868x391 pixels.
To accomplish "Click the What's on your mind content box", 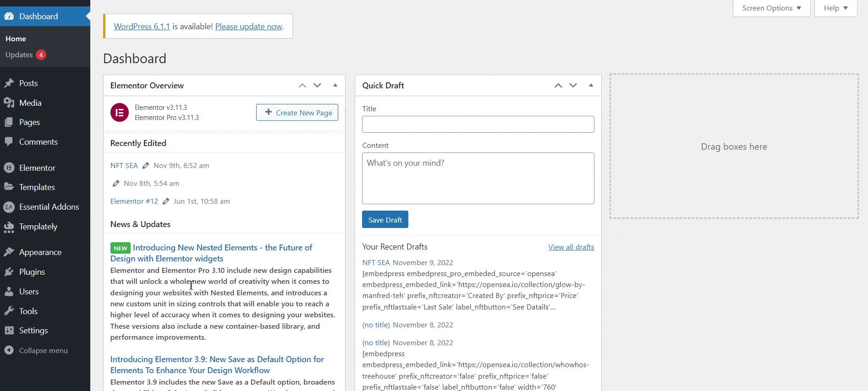I will [x=478, y=178].
